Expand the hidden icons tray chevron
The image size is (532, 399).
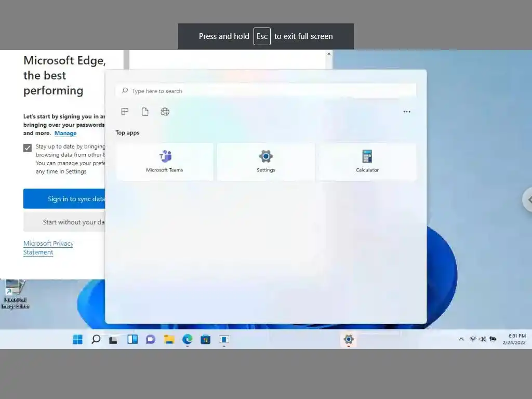coord(461,339)
